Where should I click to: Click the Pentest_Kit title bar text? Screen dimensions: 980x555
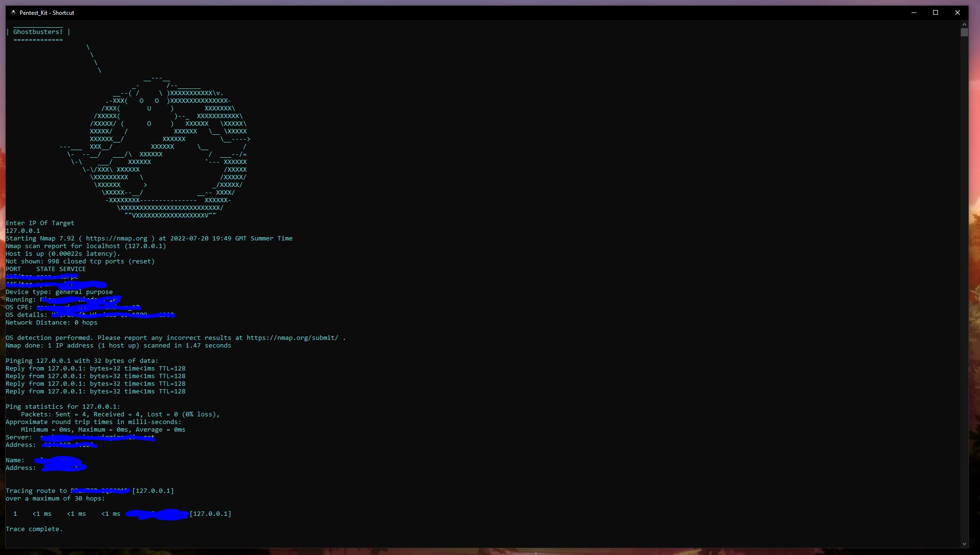coord(46,13)
